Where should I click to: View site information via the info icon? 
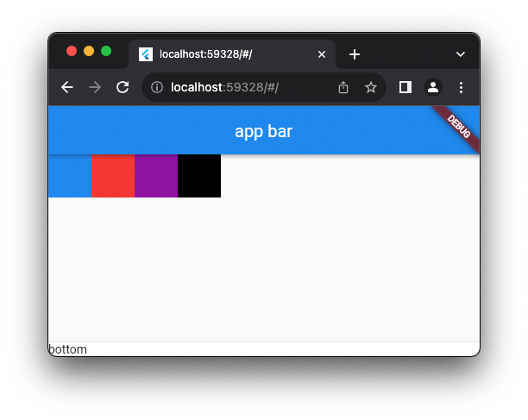[x=157, y=87]
